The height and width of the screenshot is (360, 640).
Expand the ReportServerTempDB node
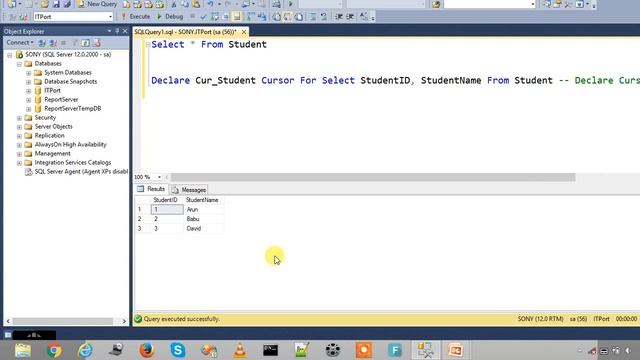click(x=29, y=109)
